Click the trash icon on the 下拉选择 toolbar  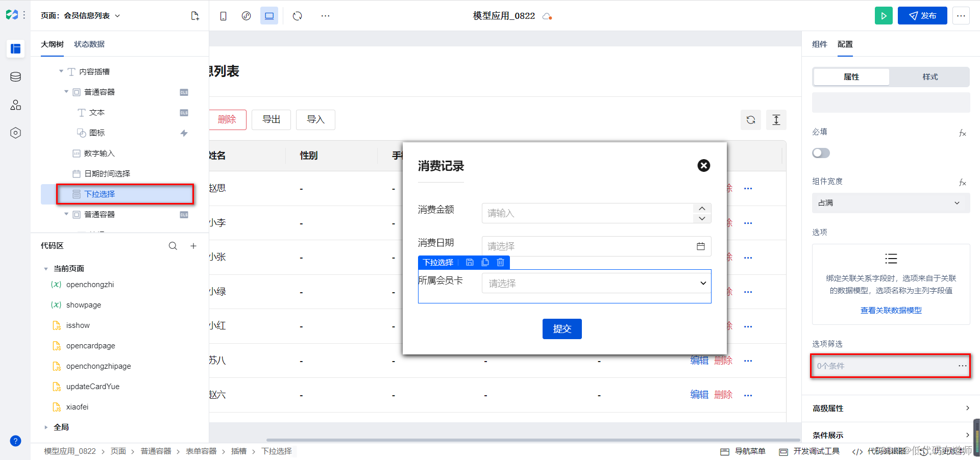coord(501,262)
